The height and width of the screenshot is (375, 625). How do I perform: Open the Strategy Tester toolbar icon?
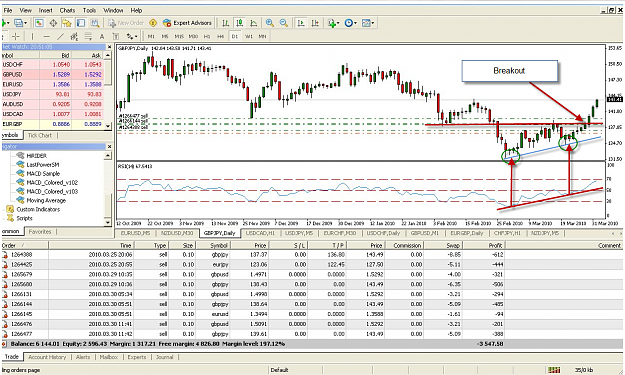[95, 23]
